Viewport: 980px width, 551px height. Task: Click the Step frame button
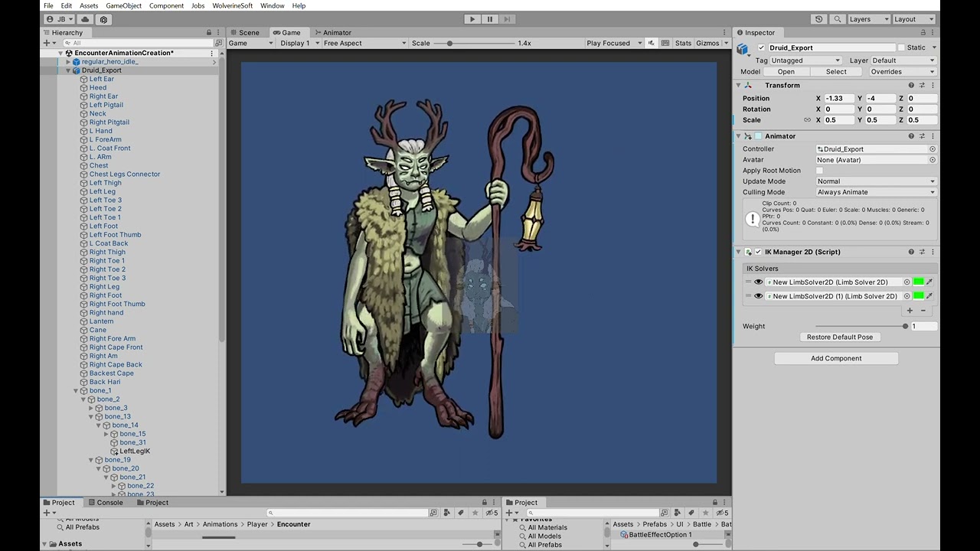[508, 19]
